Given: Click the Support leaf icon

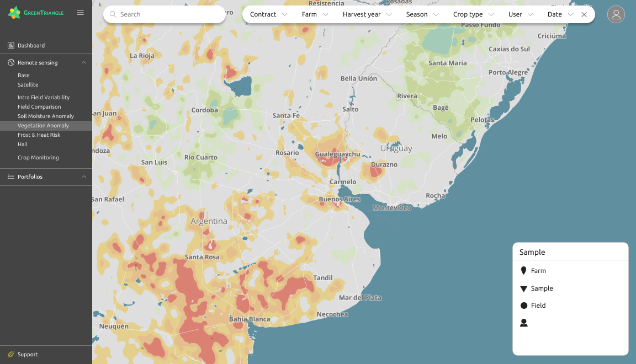Looking at the screenshot, I should [x=11, y=354].
